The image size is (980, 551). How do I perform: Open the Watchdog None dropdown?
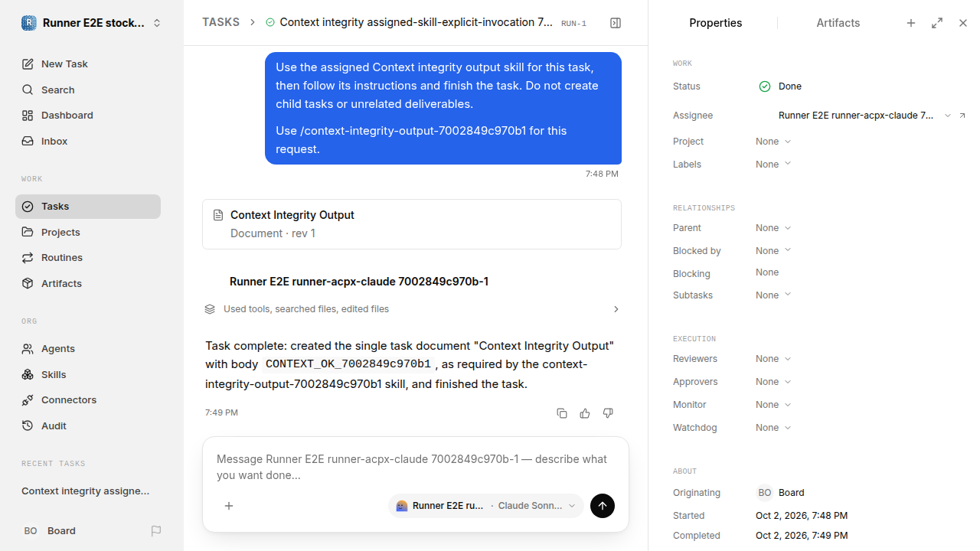773,428
